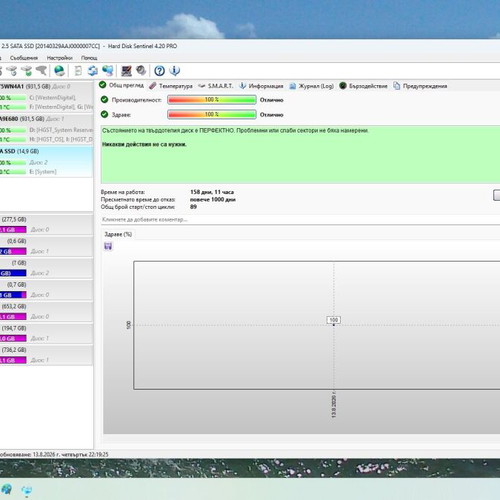Click the blue info arrow toolbar icon
This screenshot has height=500, width=500.
(x=175, y=71)
